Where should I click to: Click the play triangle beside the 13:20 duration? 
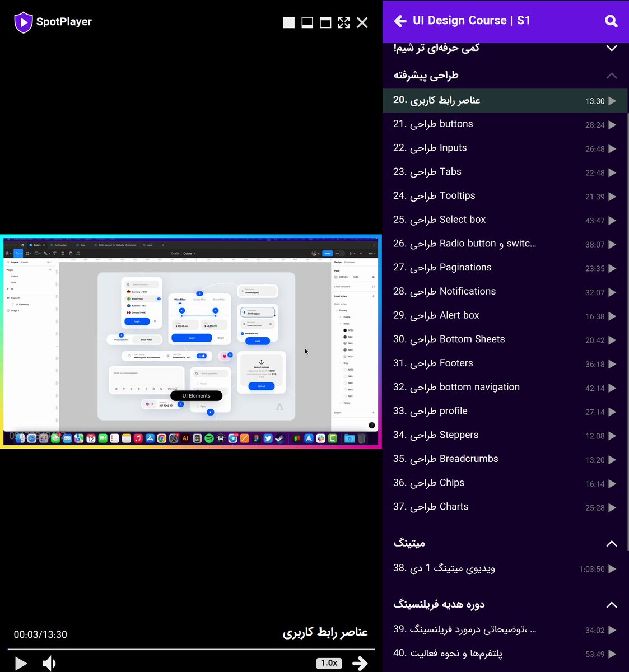pos(612,460)
